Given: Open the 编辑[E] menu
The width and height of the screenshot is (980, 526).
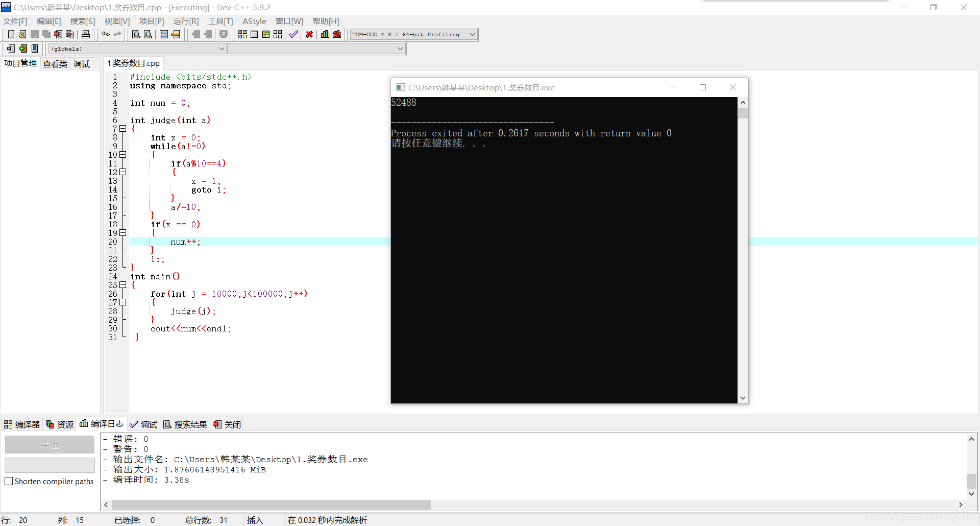Looking at the screenshot, I should 48,21.
